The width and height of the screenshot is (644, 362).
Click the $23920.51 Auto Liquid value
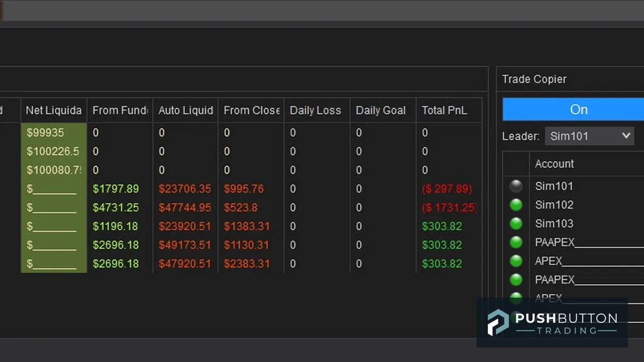[185, 226]
